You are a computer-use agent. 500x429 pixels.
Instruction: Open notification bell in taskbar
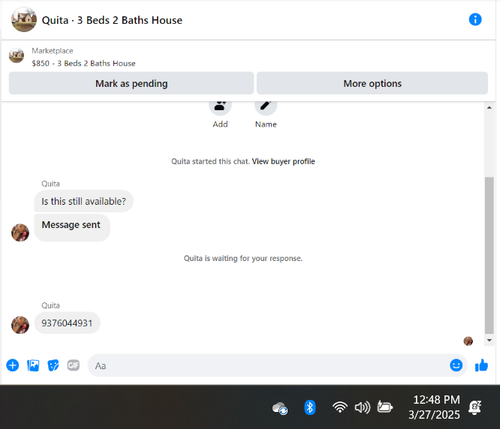tap(475, 407)
